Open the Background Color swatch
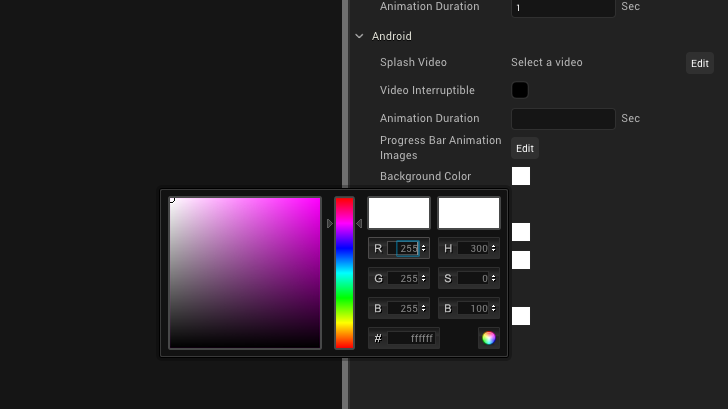 521,176
